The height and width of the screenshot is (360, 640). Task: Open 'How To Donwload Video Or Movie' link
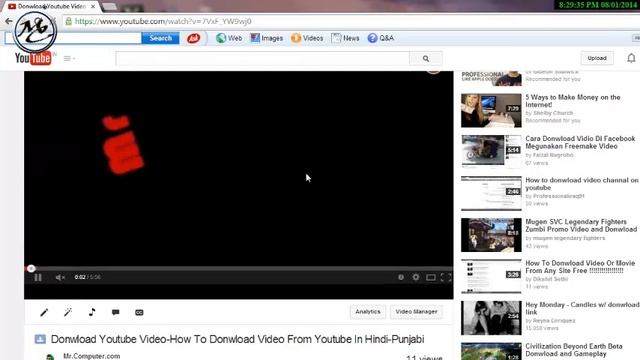click(x=580, y=267)
